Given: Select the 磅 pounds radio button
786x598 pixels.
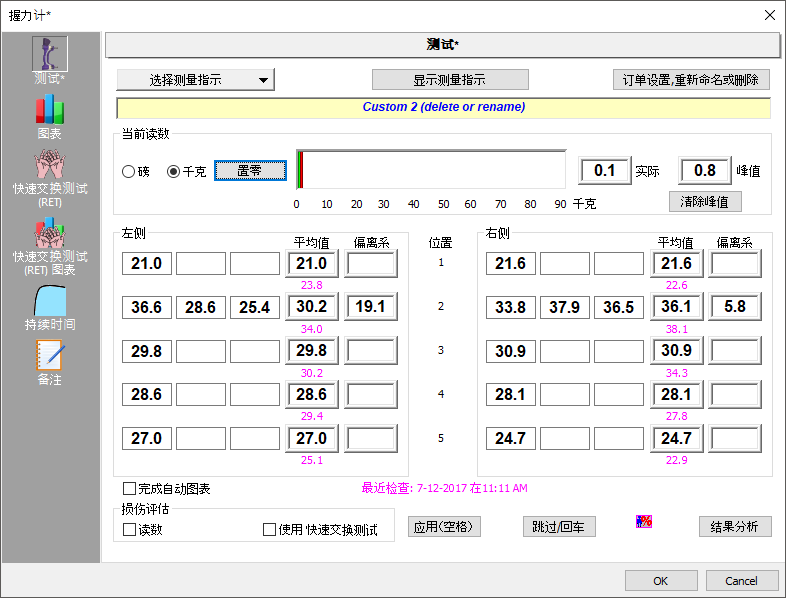Looking at the screenshot, I should pyautogui.click(x=129, y=171).
